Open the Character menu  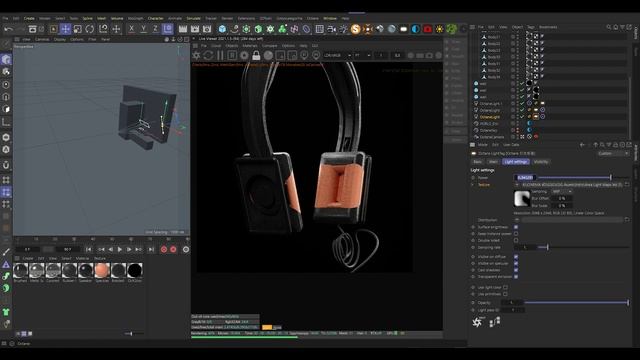click(x=155, y=18)
